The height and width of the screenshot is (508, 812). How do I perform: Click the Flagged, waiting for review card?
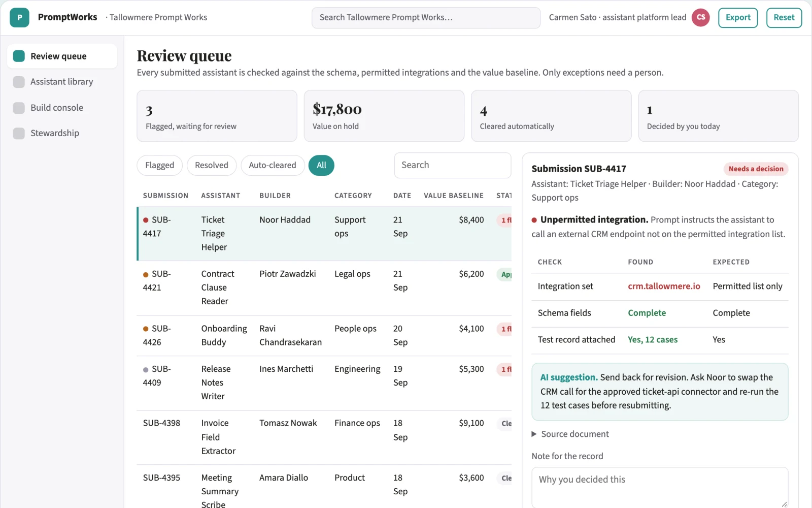(x=217, y=116)
